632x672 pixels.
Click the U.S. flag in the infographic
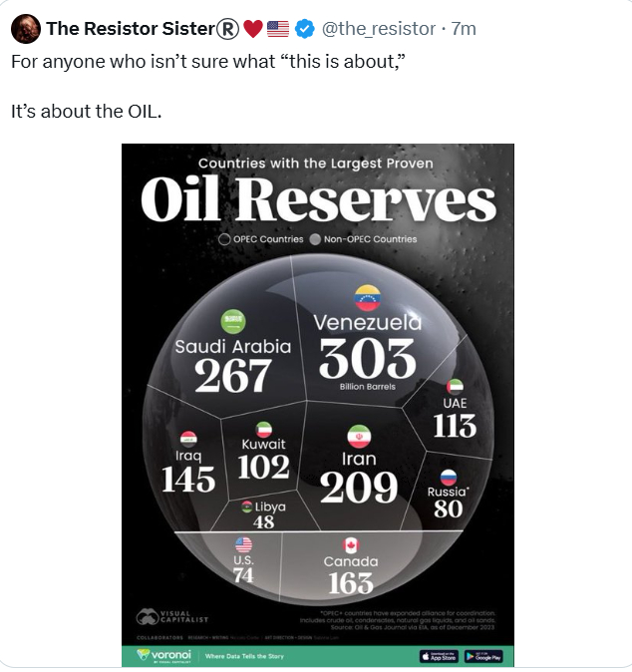[x=243, y=544]
